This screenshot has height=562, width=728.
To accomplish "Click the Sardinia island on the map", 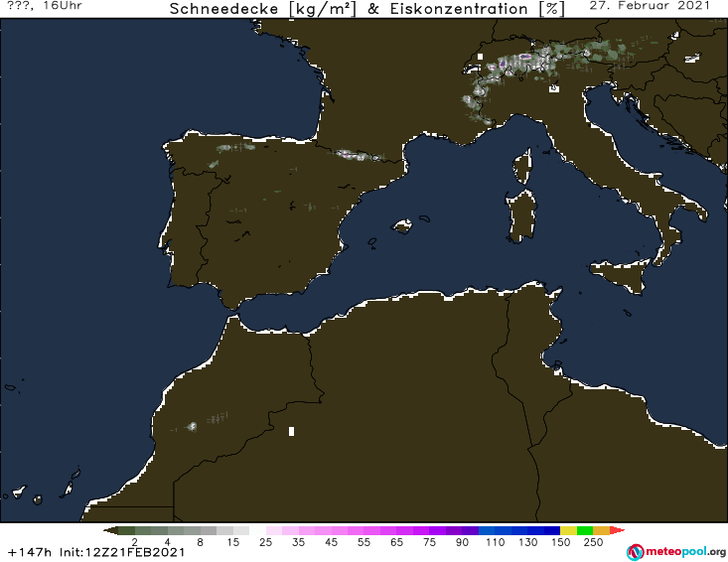I will [x=521, y=216].
